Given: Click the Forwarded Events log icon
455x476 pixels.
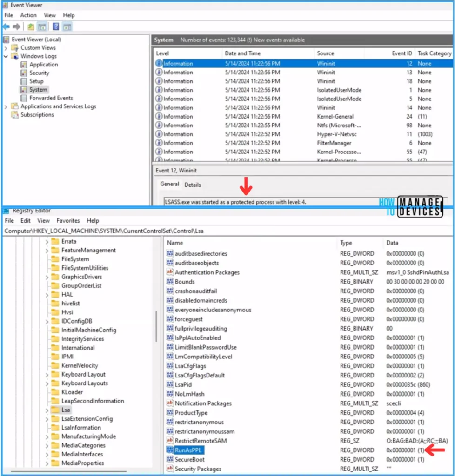Looking at the screenshot, I should click(x=24, y=98).
